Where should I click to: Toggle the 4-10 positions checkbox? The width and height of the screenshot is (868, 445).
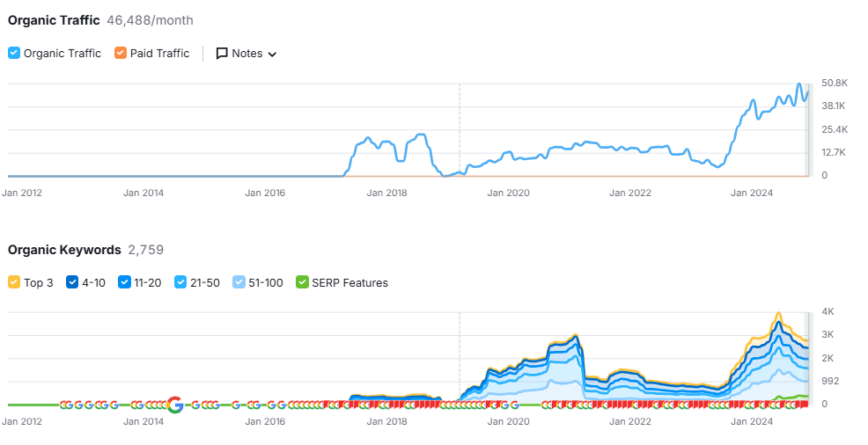(x=72, y=282)
